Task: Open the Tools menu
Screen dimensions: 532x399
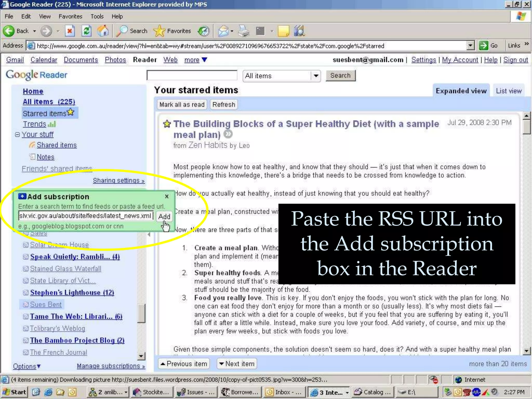Action: 97,16
